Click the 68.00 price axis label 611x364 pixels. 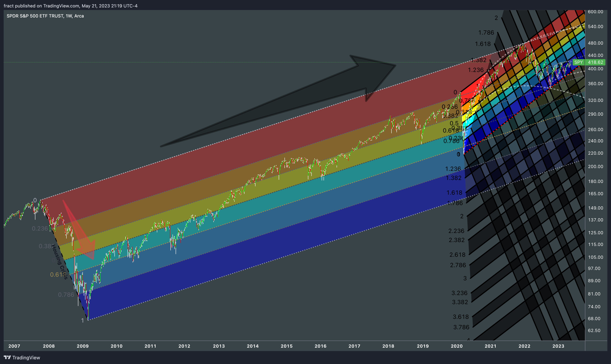[x=594, y=319]
